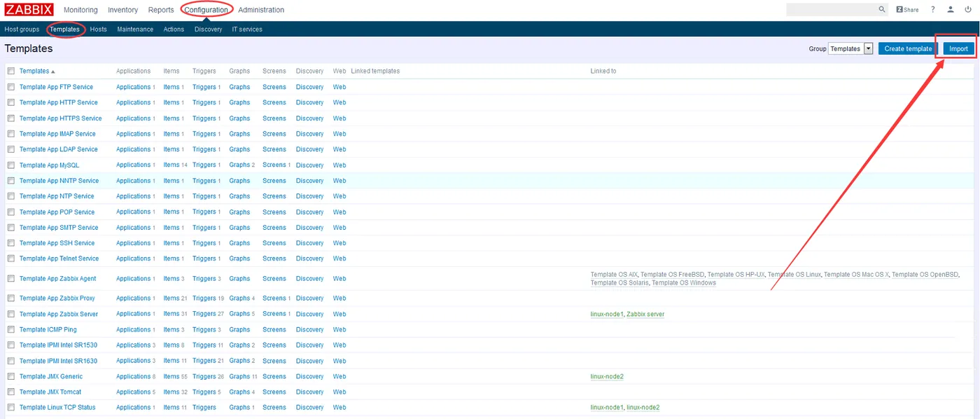
Task: Open linux-node2 link in JMX Generic row
Action: coord(607,376)
